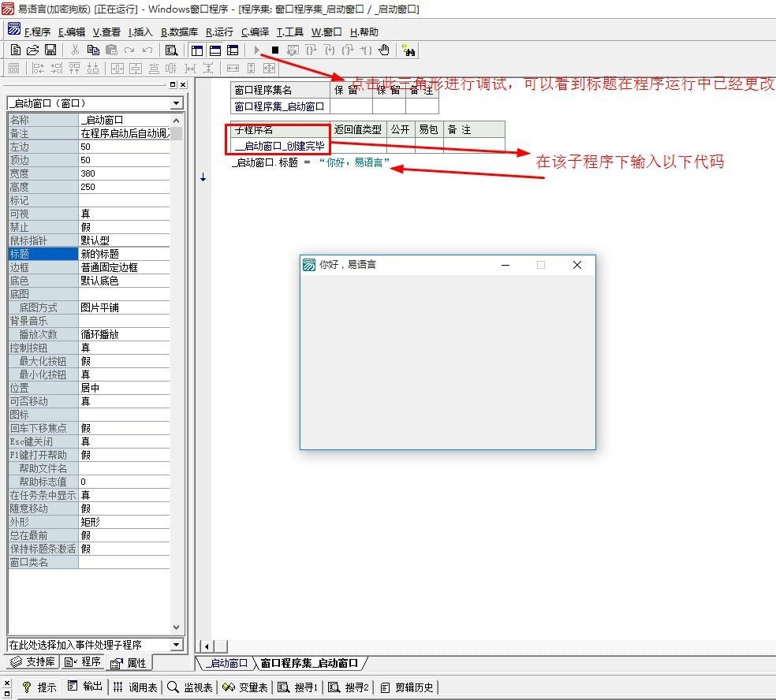Open the F.程序 menu
The height and width of the screenshot is (700, 776).
[x=38, y=32]
